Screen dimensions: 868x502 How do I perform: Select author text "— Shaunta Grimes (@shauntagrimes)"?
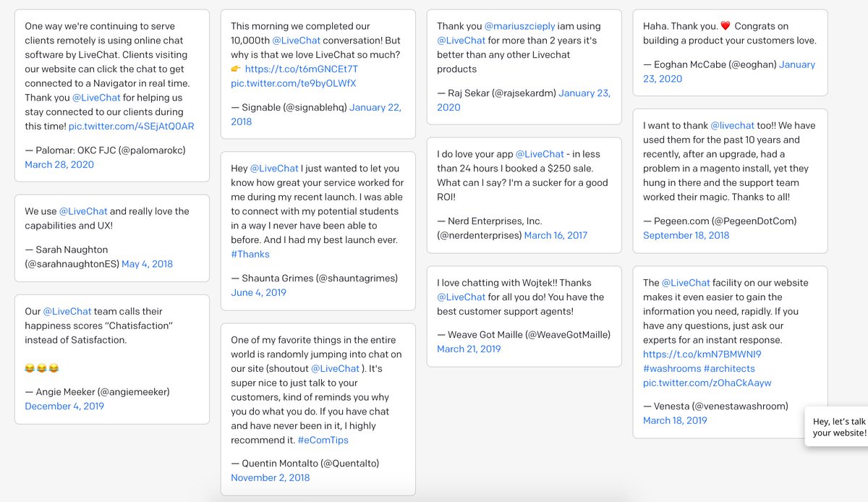pyautogui.click(x=315, y=278)
